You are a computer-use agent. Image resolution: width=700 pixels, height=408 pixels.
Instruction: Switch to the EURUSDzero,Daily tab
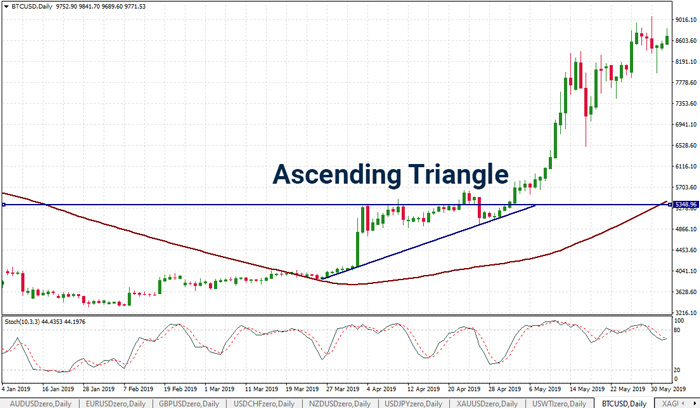tap(114, 402)
